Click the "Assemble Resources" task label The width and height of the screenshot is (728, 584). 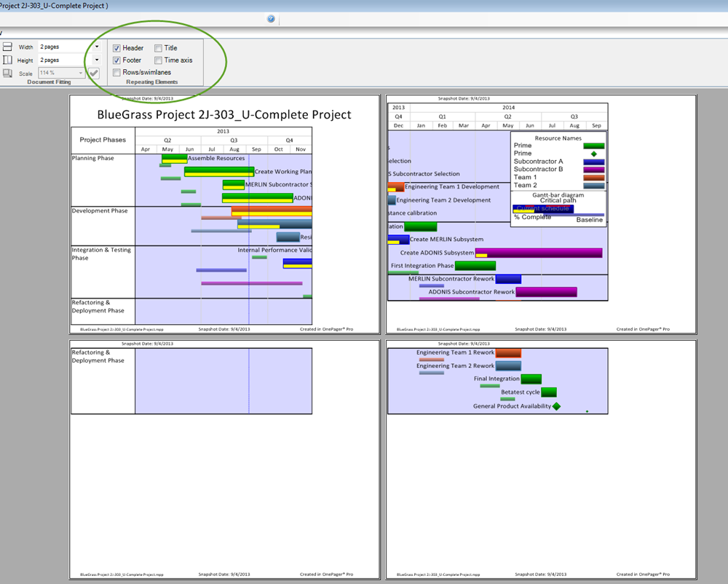pos(216,158)
